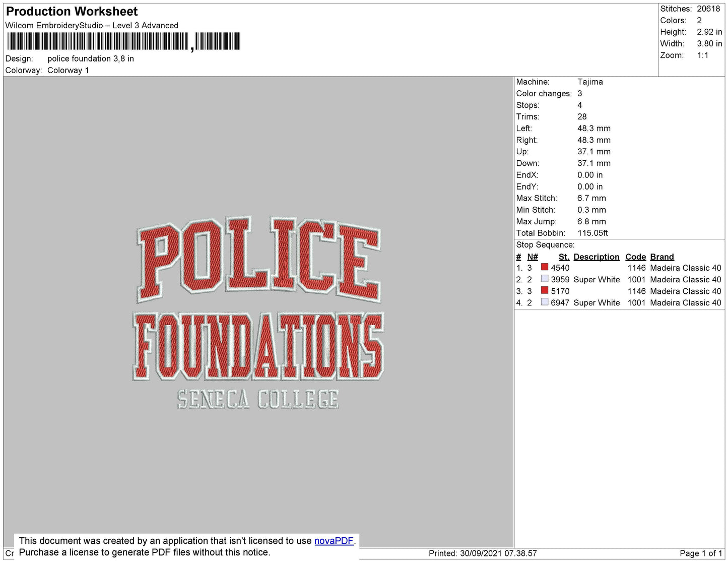Select the white swatch for stitch 3959

(x=544, y=279)
